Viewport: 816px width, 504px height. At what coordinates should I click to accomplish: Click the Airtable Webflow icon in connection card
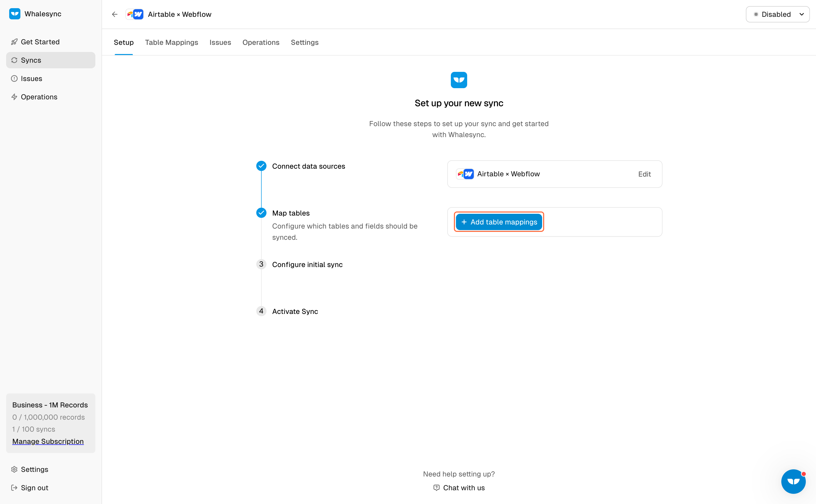pyautogui.click(x=465, y=174)
